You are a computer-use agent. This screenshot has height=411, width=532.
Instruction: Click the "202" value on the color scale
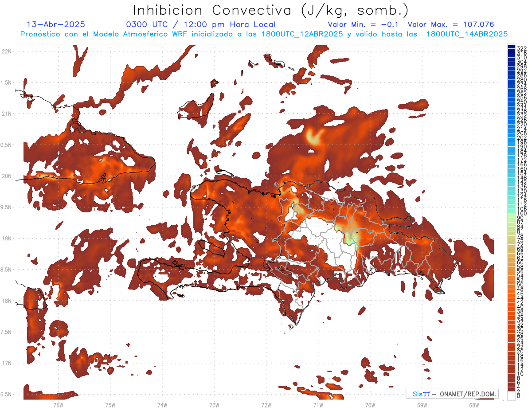click(522, 137)
